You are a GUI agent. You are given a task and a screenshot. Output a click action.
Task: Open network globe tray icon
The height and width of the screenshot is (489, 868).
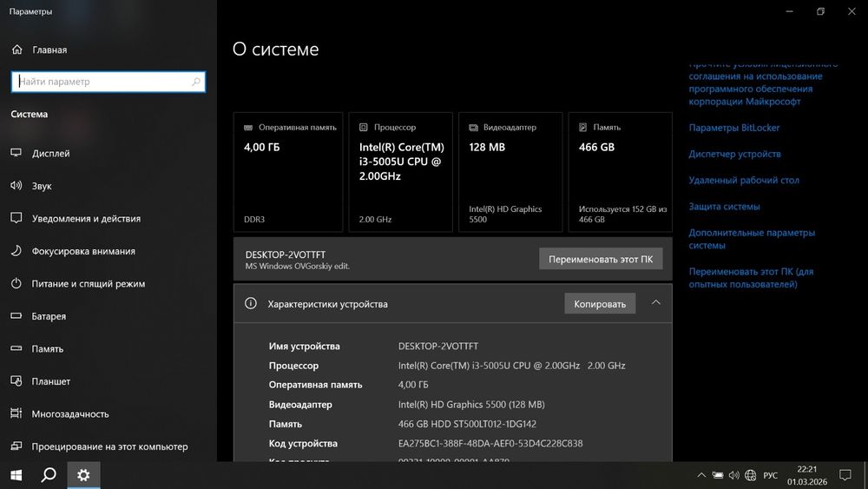(751, 475)
